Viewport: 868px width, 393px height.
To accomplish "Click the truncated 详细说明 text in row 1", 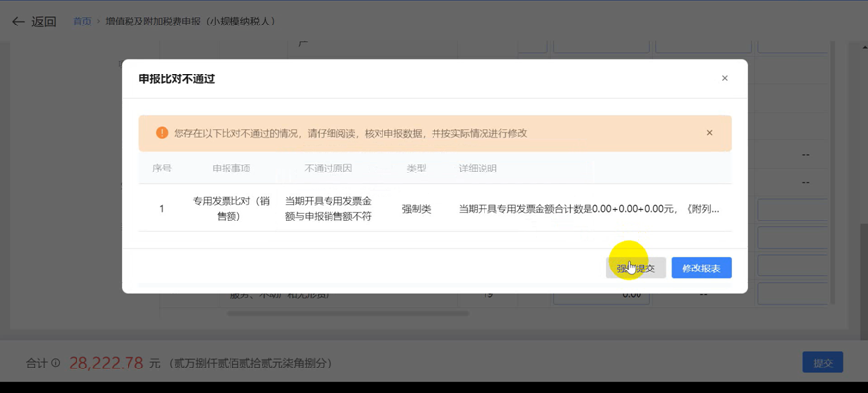I will click(x=588, y=209).
